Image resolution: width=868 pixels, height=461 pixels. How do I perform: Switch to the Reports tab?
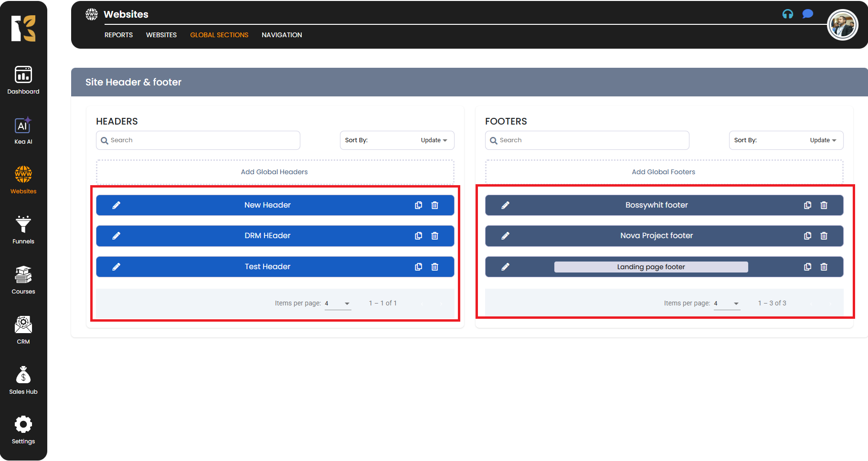point(118,35)
